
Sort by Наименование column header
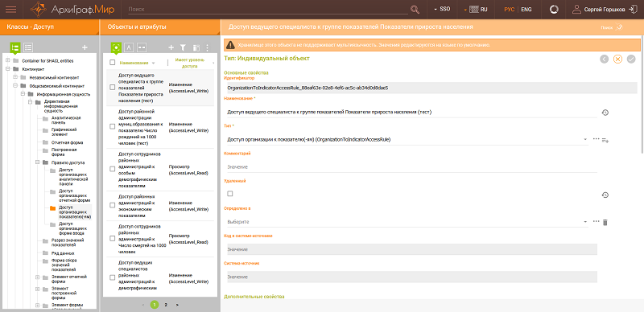coord(134,63)
